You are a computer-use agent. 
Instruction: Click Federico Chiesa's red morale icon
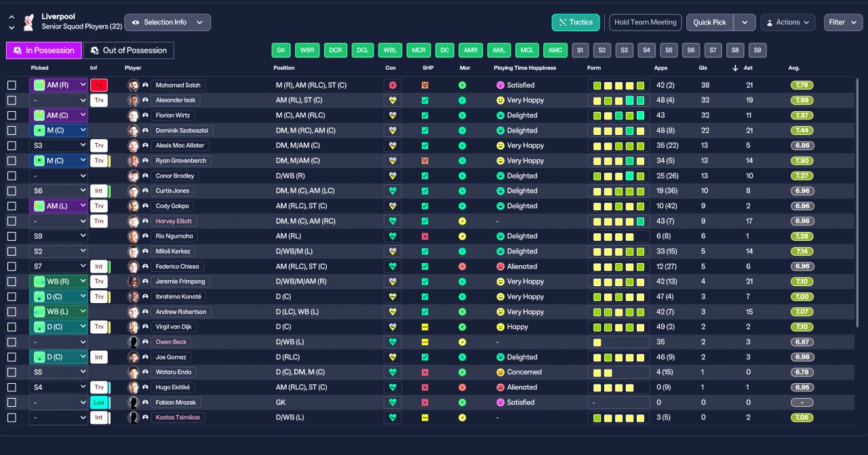[x=462, y=266]
